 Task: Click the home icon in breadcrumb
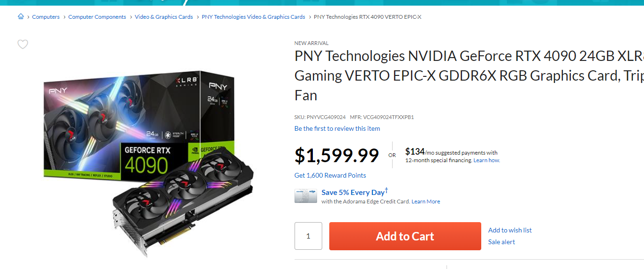pyautogui.click(x=21, y=17)
